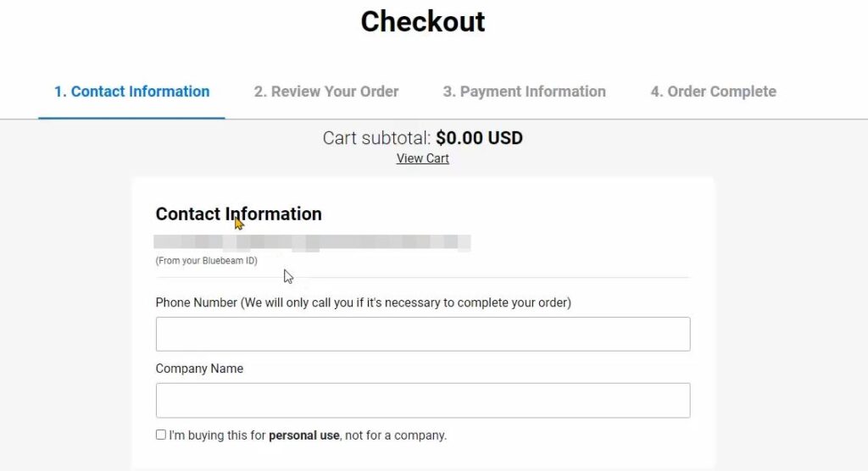Click the "I'm buying this for" checkbox label
This screenshot has width=868, height=471.
tap(218, 435)
